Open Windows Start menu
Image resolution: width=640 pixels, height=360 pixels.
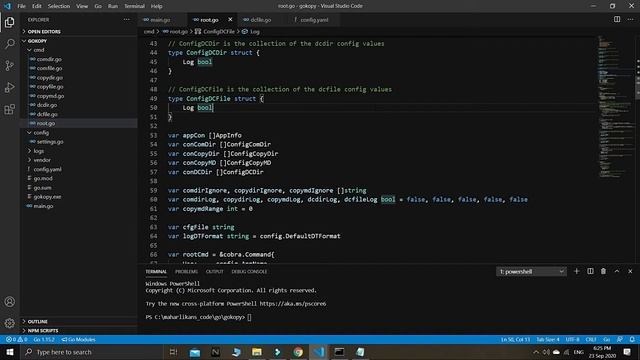pyautogui.click(x=10, y=352)
